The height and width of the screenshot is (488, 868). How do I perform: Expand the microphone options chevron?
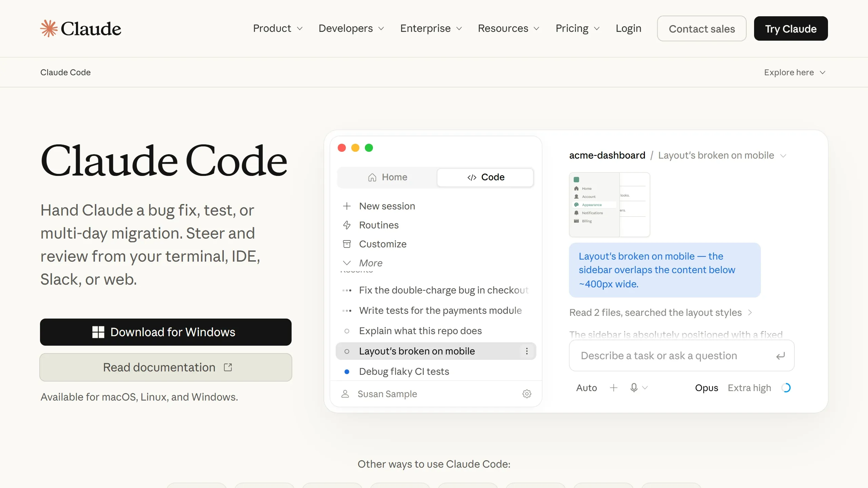click(x=645, y=388)
